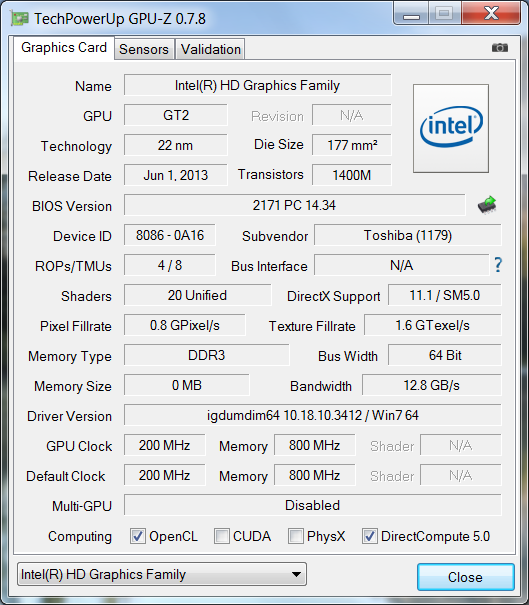Click the Pixel Fillrate value '0.8 GPixel/s'
Image resolution: width=529 pixels, height=605 pixels.
(x=184, y=326)
